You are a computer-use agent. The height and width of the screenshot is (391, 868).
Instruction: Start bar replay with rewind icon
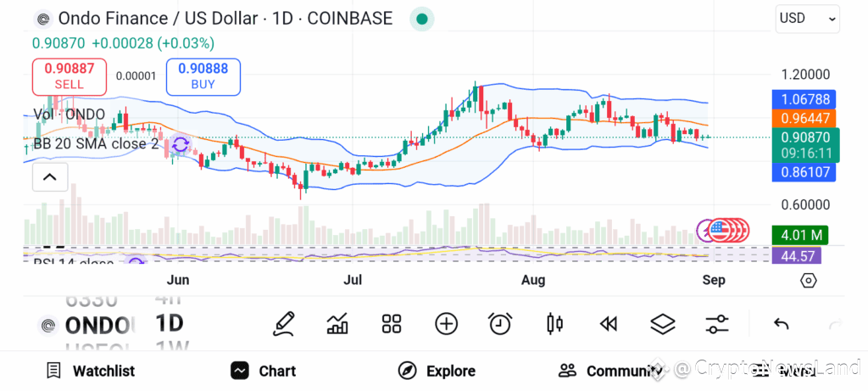click(x=609, y=324)
